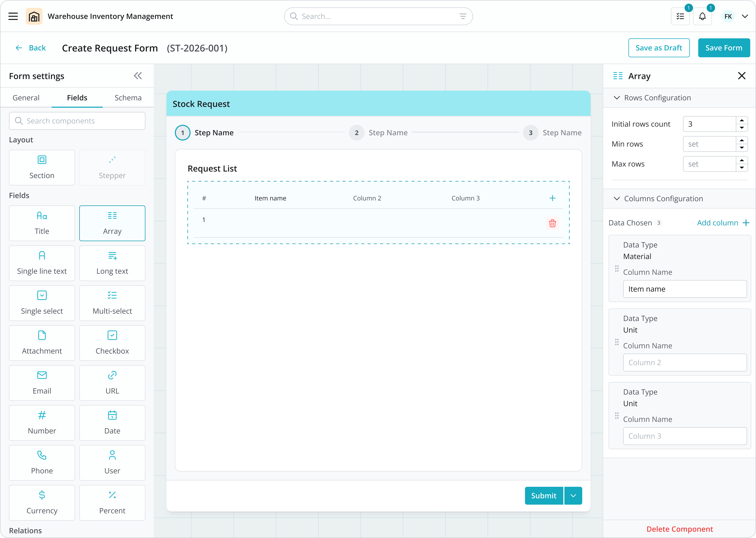Open the hamburger menu
This screenshot has width=756, height=538.
click(13, 16)
